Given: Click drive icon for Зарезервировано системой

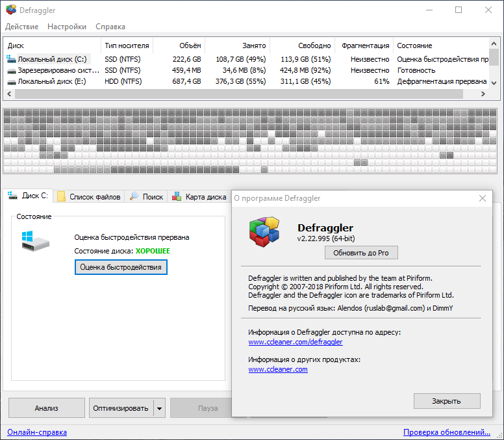Looking at the screenshot, I should click(x=12, y=71).
